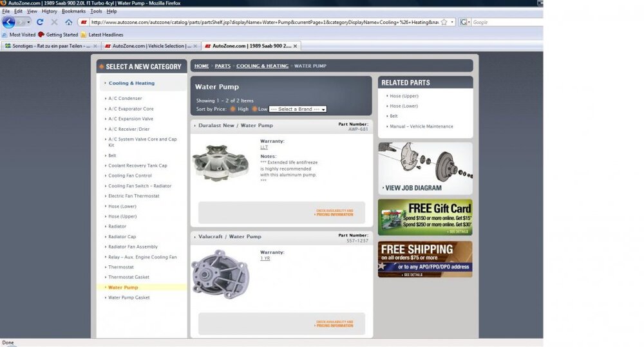Click the HOME breadcrumb link
This screenshot has height=347, width=644.
[x=201, y=66]
